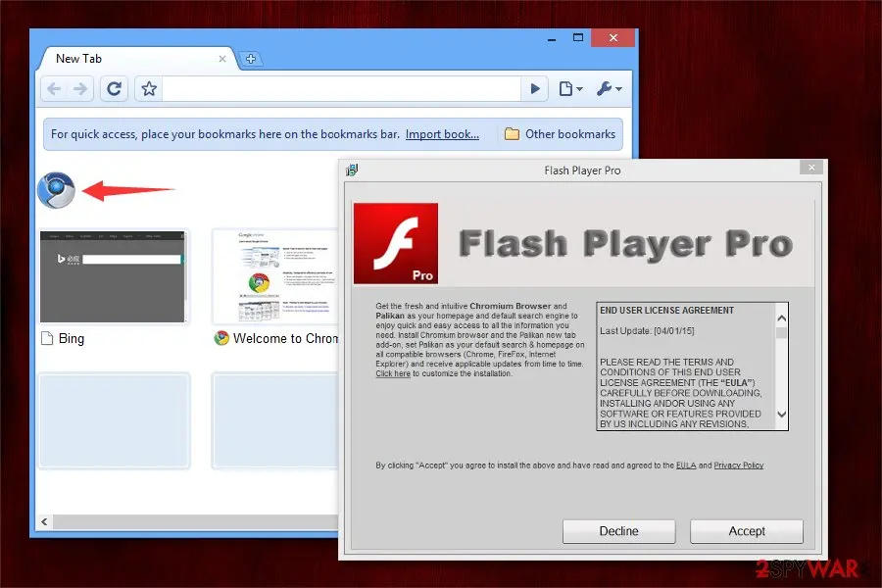Click the 'Click here' customize link
The image size is (882, 588).
click(x=393, y=373)
